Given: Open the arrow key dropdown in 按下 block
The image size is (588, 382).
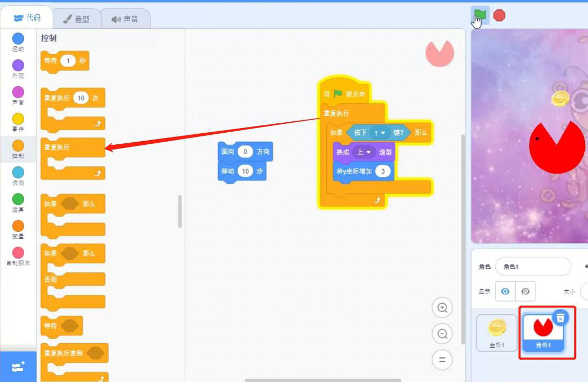Looking at the screenshot, I should [379, 133].
